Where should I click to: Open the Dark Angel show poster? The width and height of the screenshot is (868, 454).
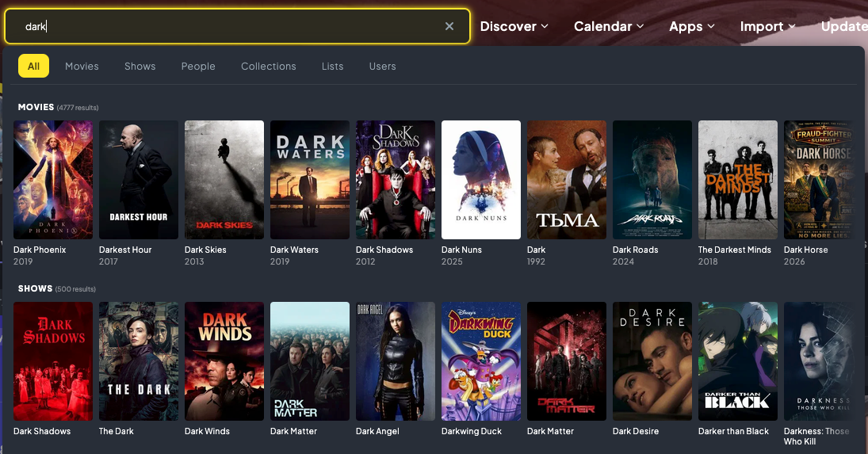[x=396, y=361]
